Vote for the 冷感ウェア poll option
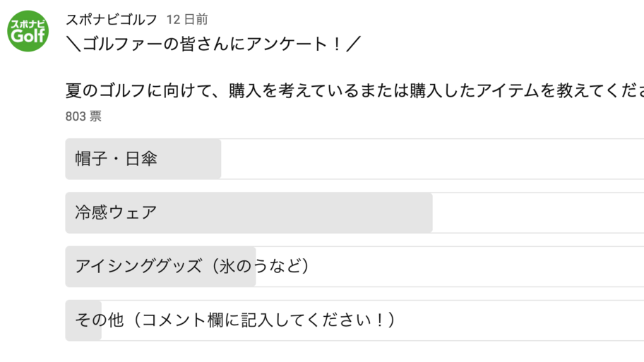Viewport: 644px width, 362px height. pos(354,212)
